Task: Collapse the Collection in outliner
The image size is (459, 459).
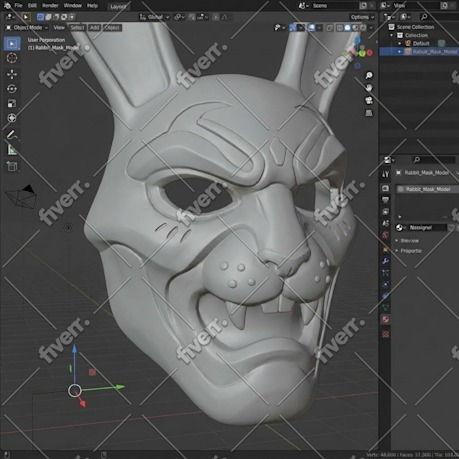Action: 392,35
